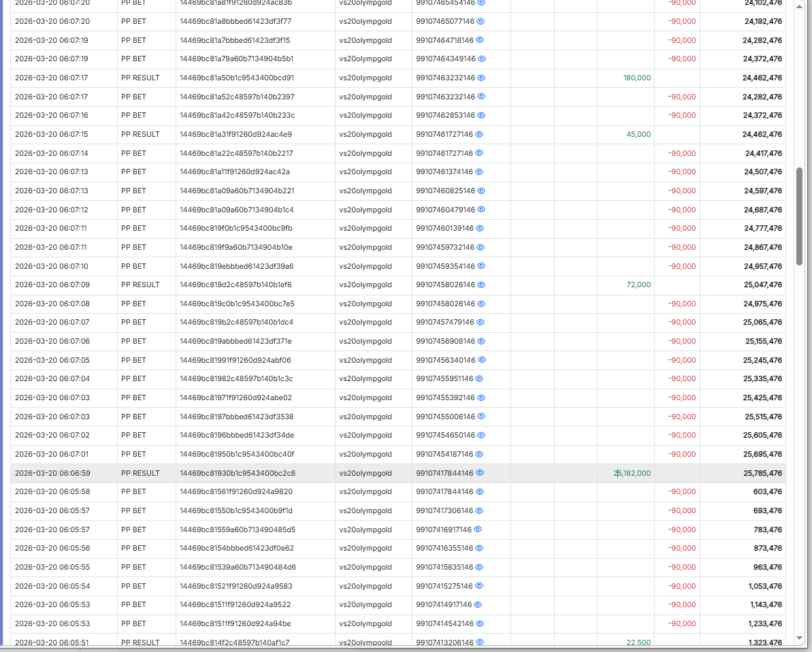Click eye icon beside round 99107464349146
The height and width of the screenshot is (652, 812).
coord(482,59)
